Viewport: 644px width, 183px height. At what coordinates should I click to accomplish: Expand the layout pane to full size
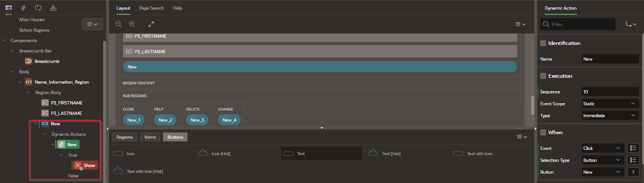(151, 24)
